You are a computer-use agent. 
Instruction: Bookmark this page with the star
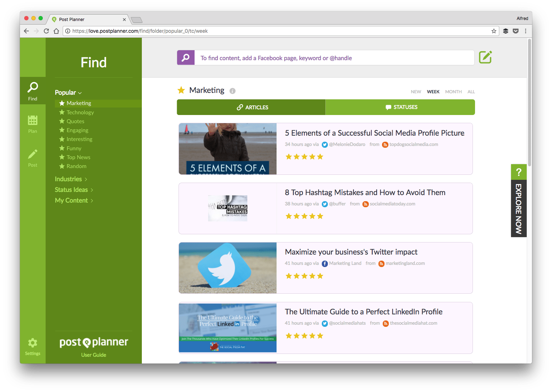[494, 31]
